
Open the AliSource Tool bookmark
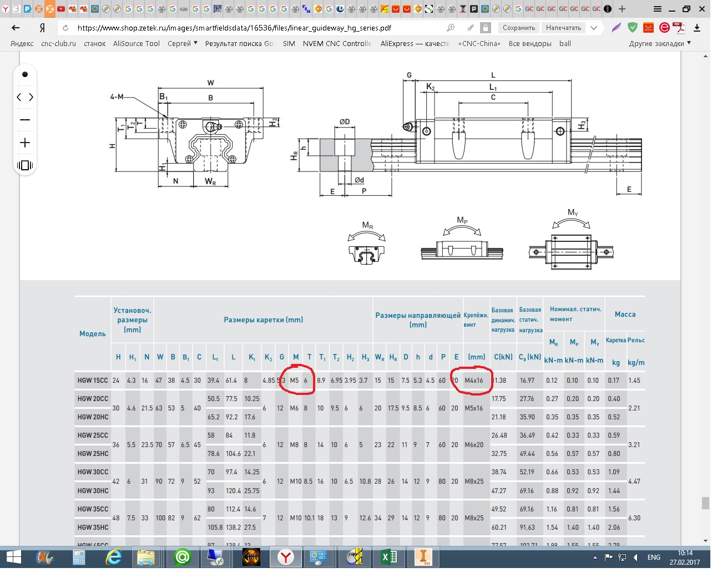click(x=137, y=43)
